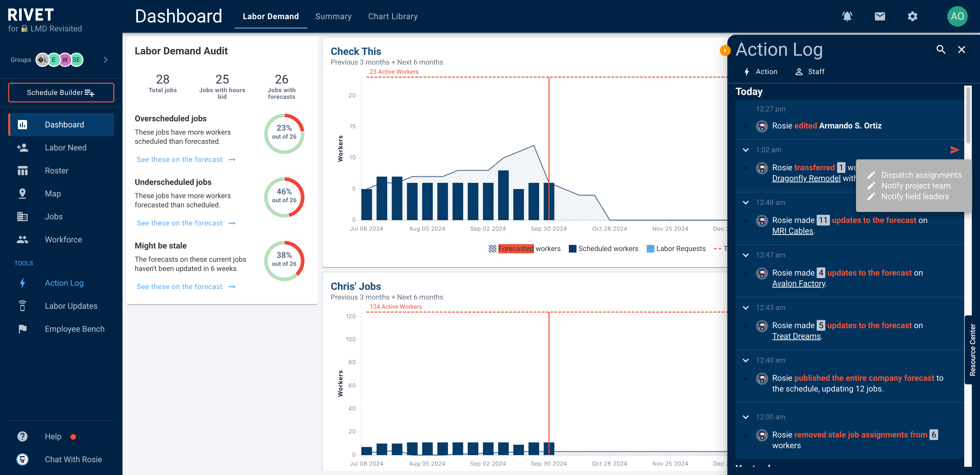Click the orange arrow toggle beside Action Log
The height and width of the screenshot is (475, 980).
(725, 50)
